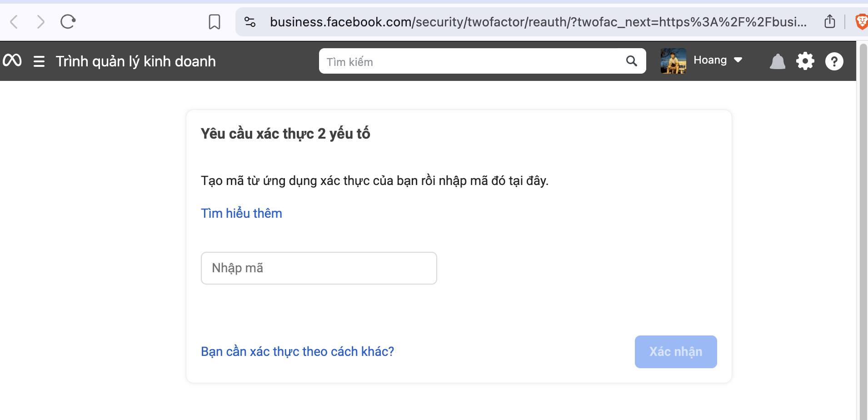The height and width of the screenshot is (420, 868).
Task: Go back using browser back arrow
Action: (x=14, y=22)
